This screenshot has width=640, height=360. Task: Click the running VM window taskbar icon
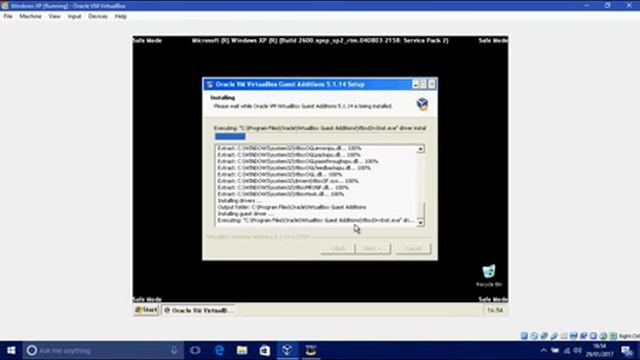[311, 350]
